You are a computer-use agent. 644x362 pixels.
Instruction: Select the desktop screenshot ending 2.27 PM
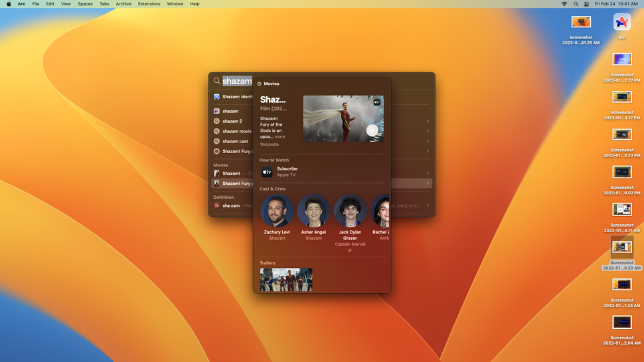(622, 60)
